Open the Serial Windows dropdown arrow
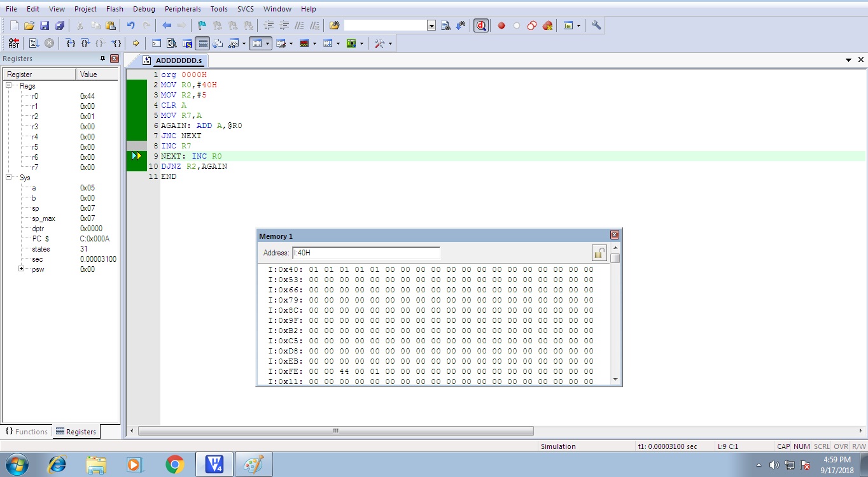 pyautogui.click(x=291, y=43)
